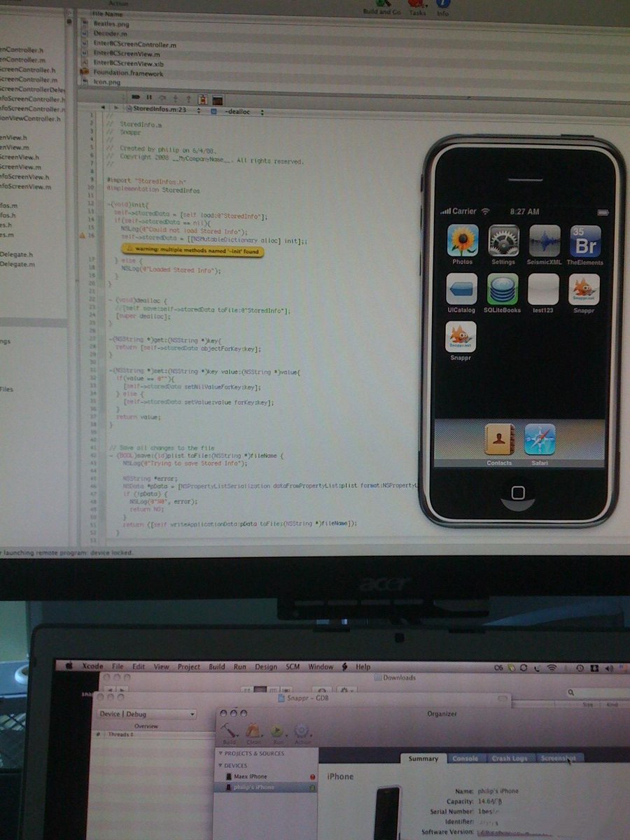Tap the simulator Home button
Viewport: 630px width, 840px height.
click(x=518, y=492)
